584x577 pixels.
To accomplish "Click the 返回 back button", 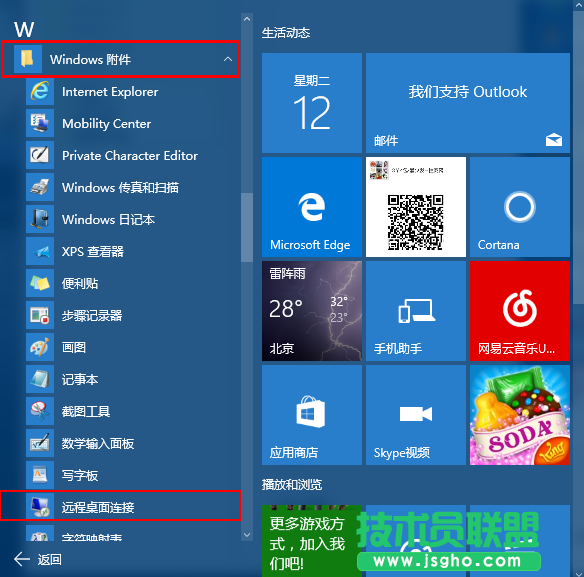I will pyautogui.click(x=38, y=559).
